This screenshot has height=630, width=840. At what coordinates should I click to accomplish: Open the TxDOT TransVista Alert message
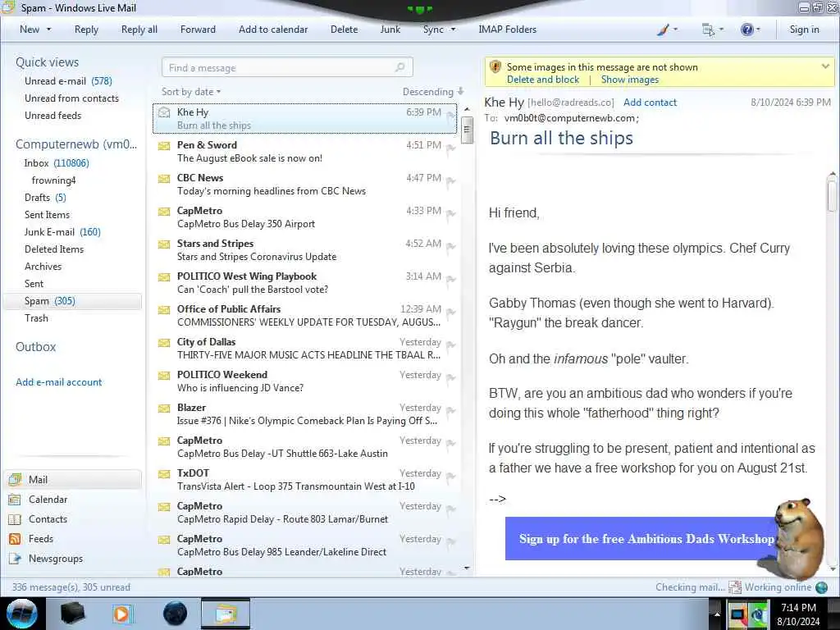304,479
